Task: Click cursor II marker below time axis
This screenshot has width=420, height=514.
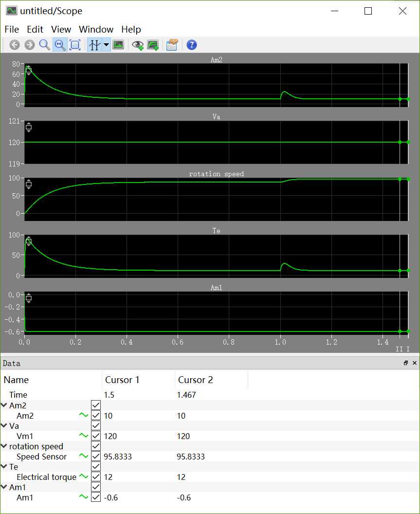Action: pyautogui.click(x=399, y=349)
